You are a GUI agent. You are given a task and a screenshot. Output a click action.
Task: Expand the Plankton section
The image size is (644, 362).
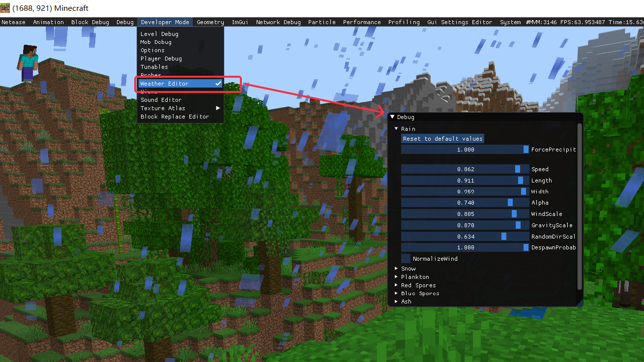pyautogui.click(x=396, y=277)
